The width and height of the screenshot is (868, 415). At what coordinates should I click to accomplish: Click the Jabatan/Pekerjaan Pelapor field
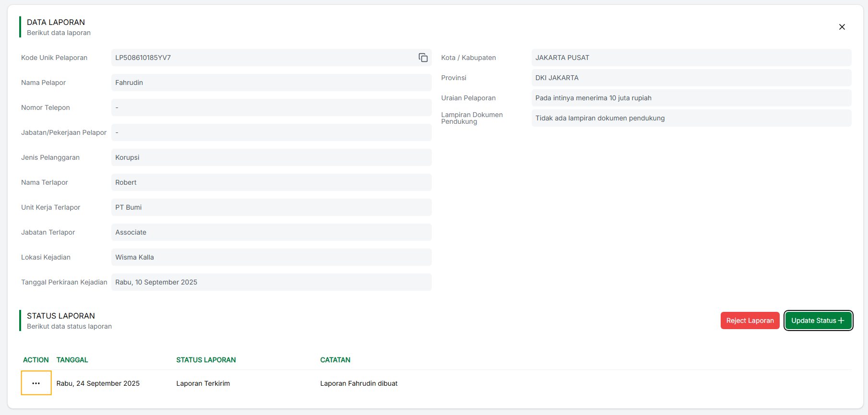271,132
